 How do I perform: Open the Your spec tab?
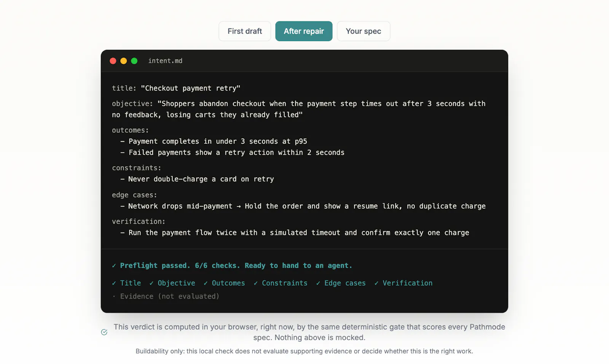click(x=363, y=31)
